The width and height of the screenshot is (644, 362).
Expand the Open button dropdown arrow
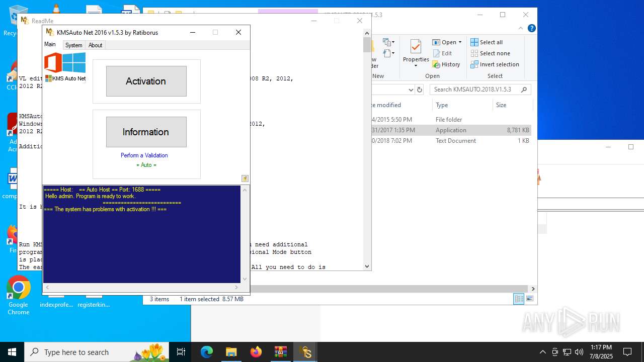click(x=460, y=42)
